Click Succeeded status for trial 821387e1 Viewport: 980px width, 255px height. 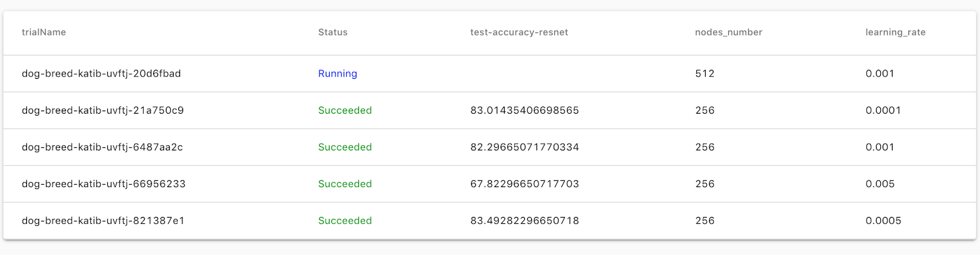(345, 220)
